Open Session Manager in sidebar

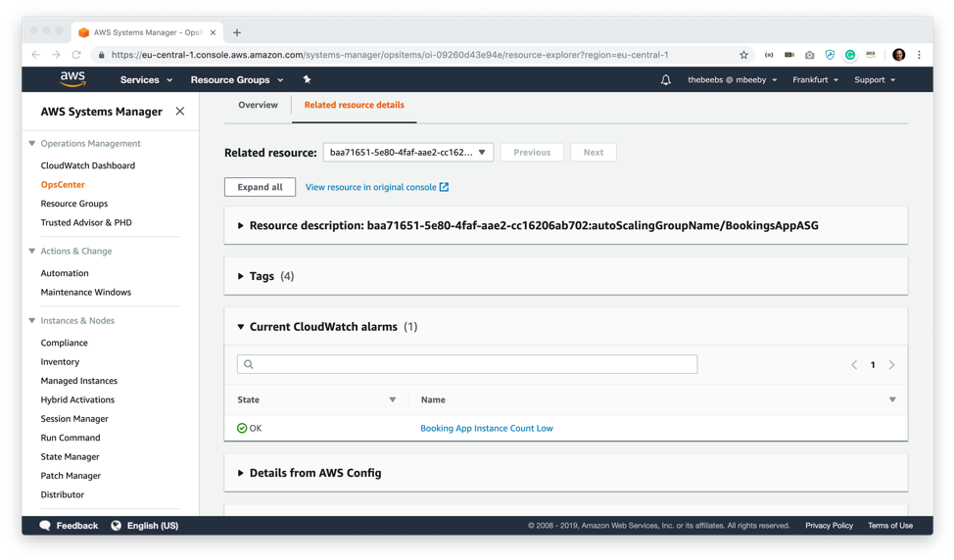pos(74,418)
